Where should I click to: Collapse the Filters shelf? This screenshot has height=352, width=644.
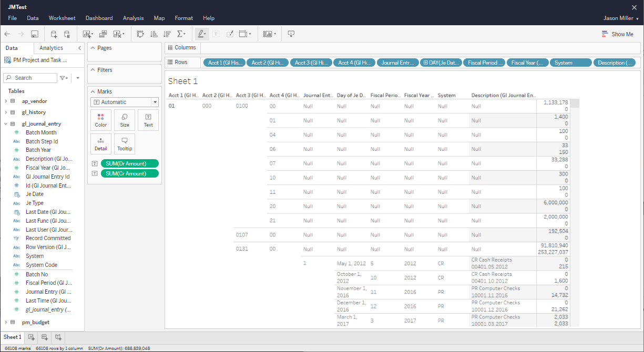[93, 70]
